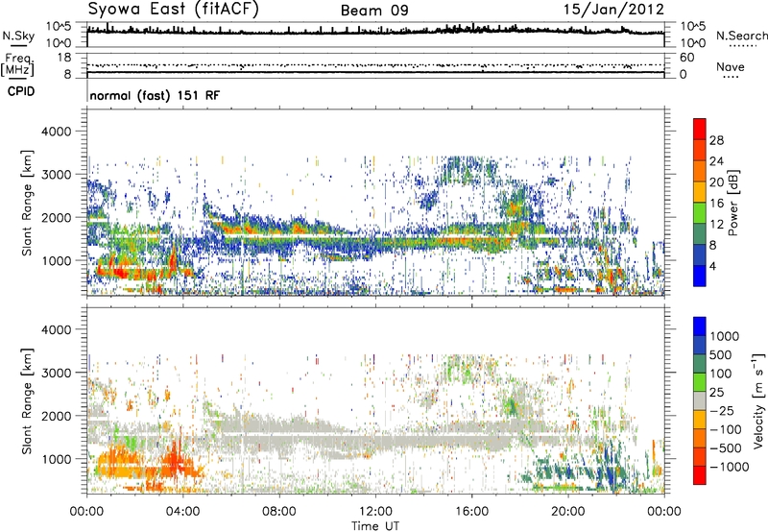
Task: Select the "N.Sky" legend label
Action: (18, 36)
